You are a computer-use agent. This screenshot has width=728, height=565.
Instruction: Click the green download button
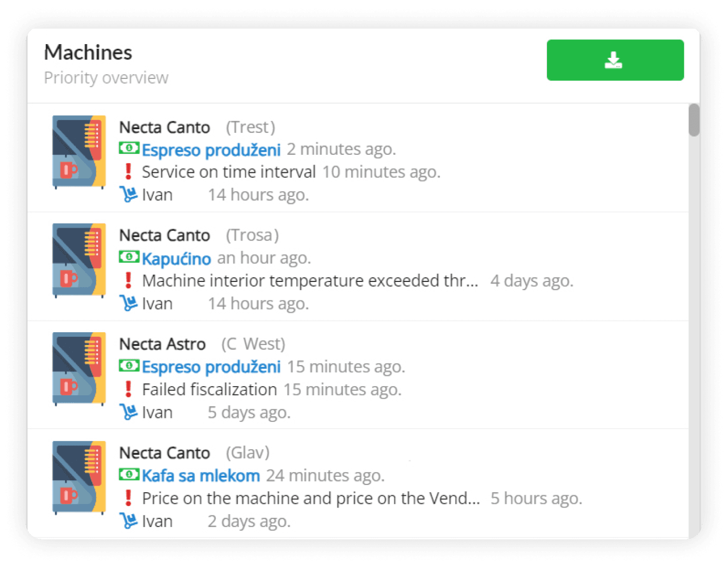point(615,60)
